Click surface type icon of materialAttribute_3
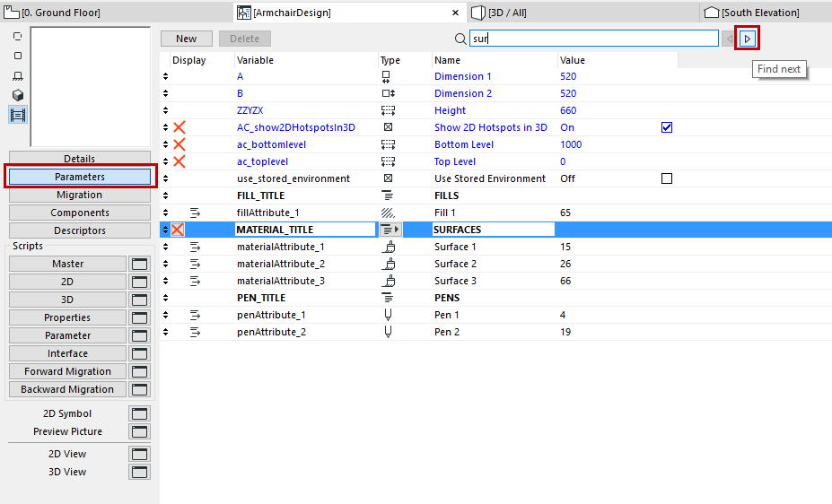 pos(389,281)
